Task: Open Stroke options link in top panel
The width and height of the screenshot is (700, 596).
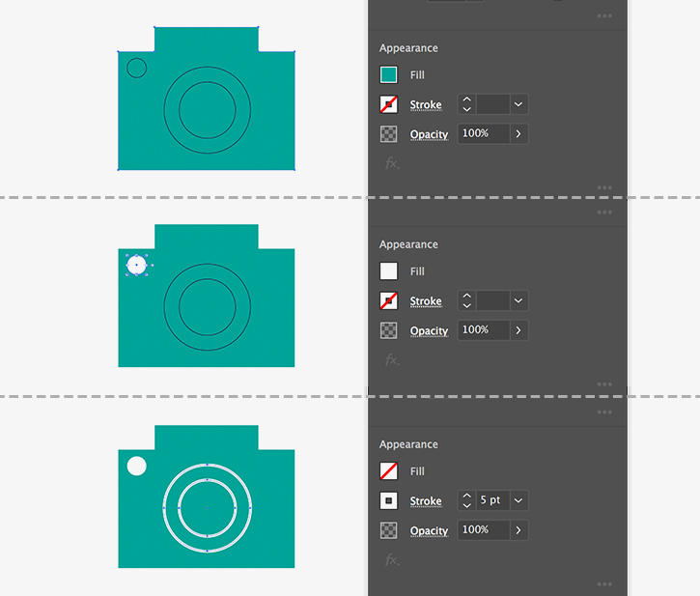Action: coord(426,105)
